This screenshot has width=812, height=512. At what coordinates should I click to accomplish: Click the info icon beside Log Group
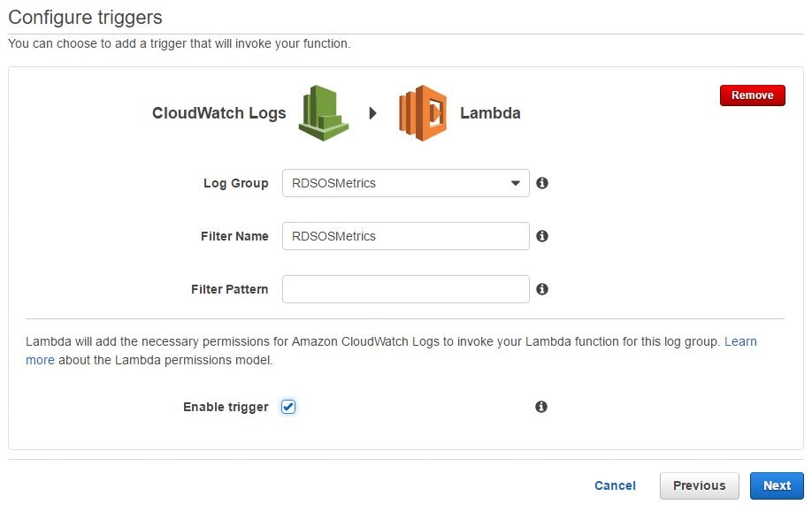(x=542, y=183)
